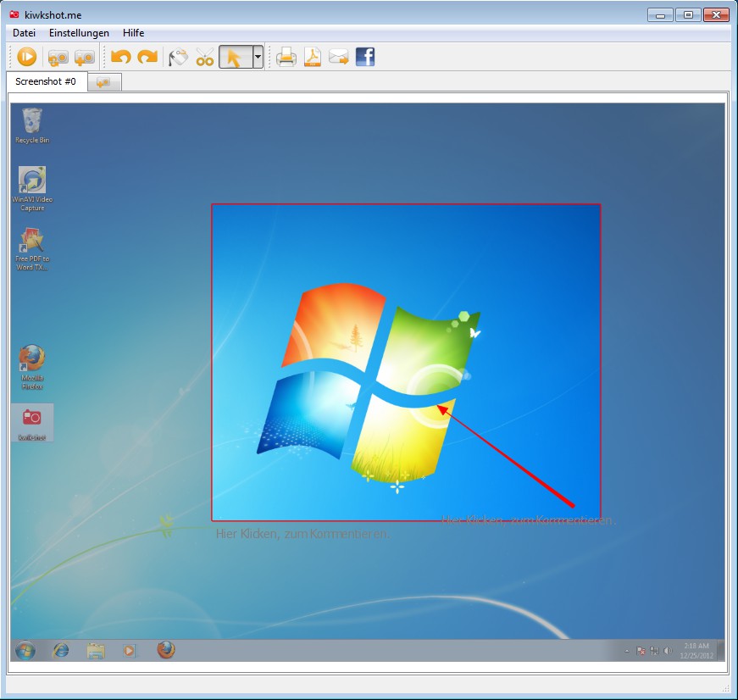738x700 pixels.
Task: Send the screenshot by email
Action: [x=338, y=57]
